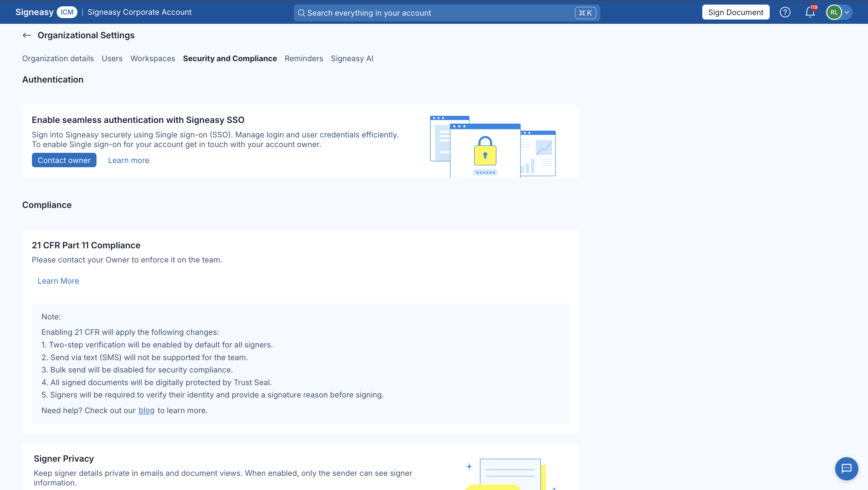Focus the Search everything in your account field
The width and height of the screenshot is (868, 490).
pos(446,13)
